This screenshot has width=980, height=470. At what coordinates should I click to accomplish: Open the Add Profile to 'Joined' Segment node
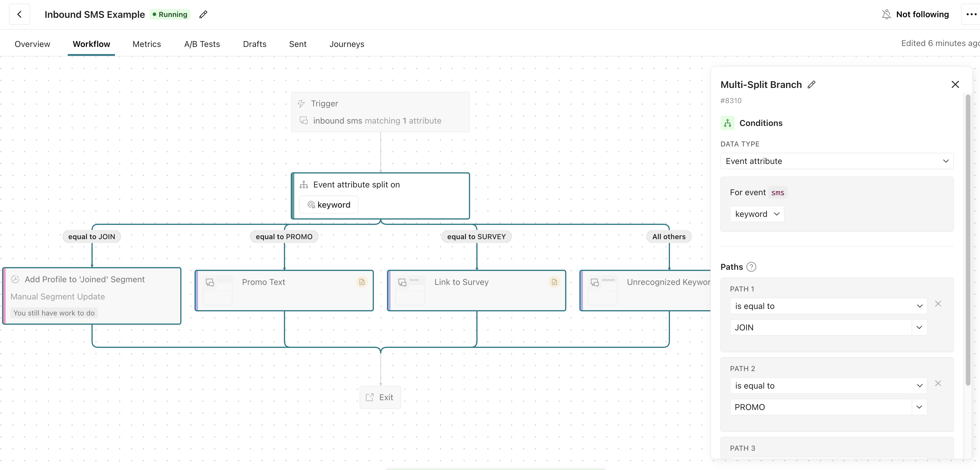click(92, 296)
